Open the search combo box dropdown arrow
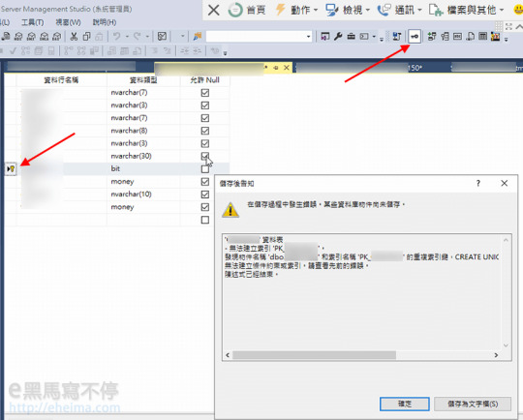 (309, 37)
